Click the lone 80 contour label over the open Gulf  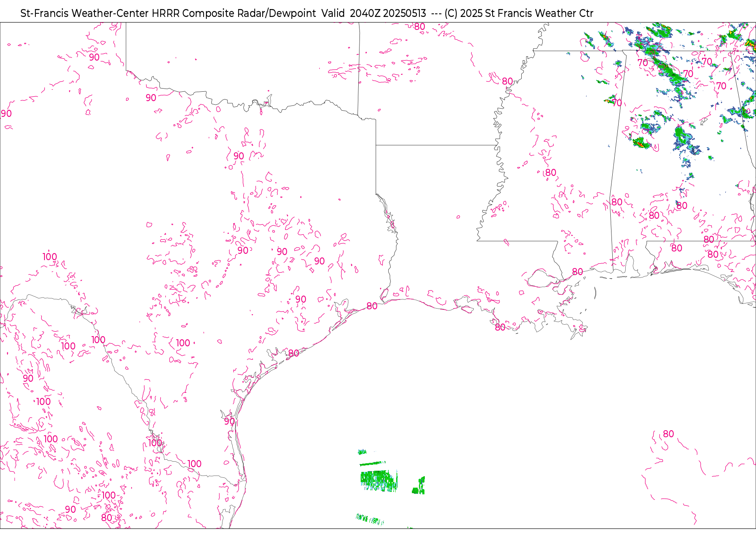click(x=668, y=434)
